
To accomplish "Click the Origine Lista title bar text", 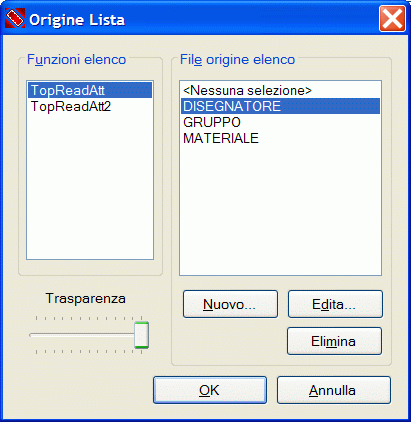I will pos(77,20).
